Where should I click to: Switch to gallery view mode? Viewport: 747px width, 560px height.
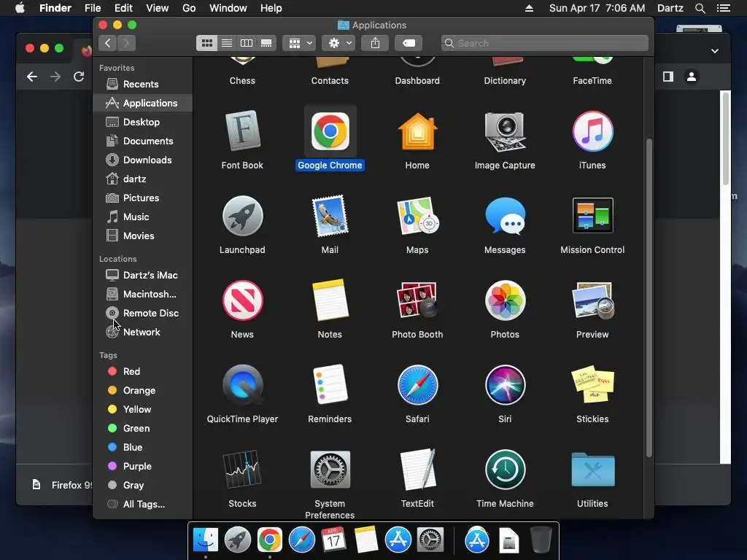266,43
